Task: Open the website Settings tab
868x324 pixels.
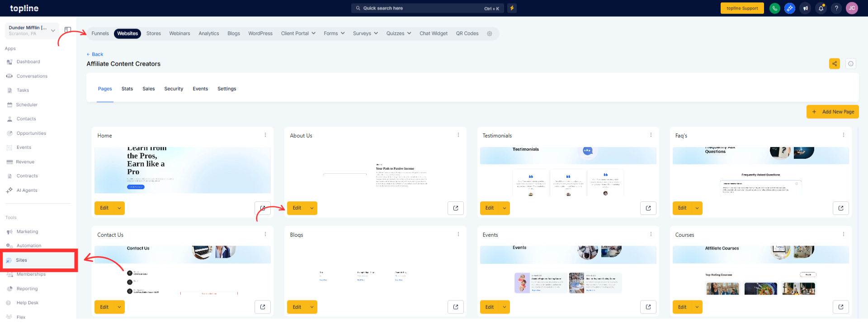Action: 227,89
